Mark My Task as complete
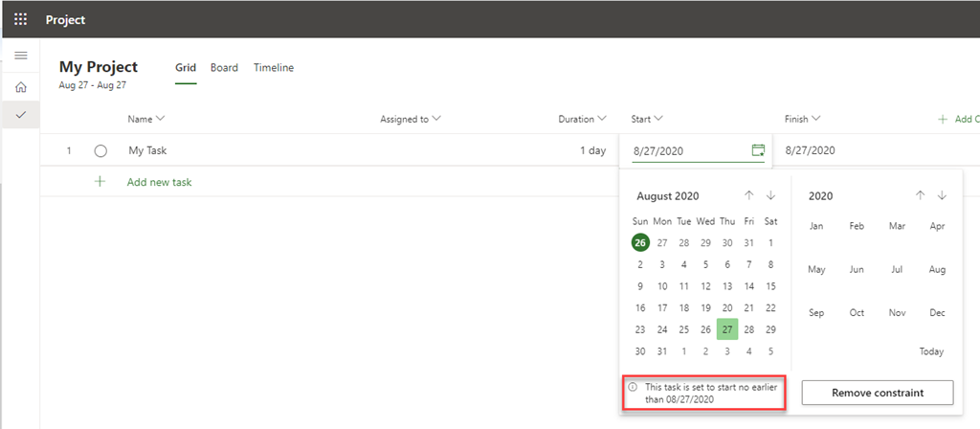Viewport: 980px width, 429px height. (x=100, y=150)
